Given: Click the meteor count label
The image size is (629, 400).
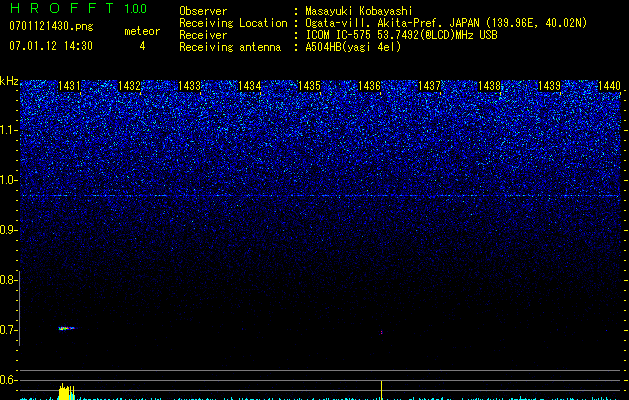Looking at the screenshot, I should [x=142, y=31].
